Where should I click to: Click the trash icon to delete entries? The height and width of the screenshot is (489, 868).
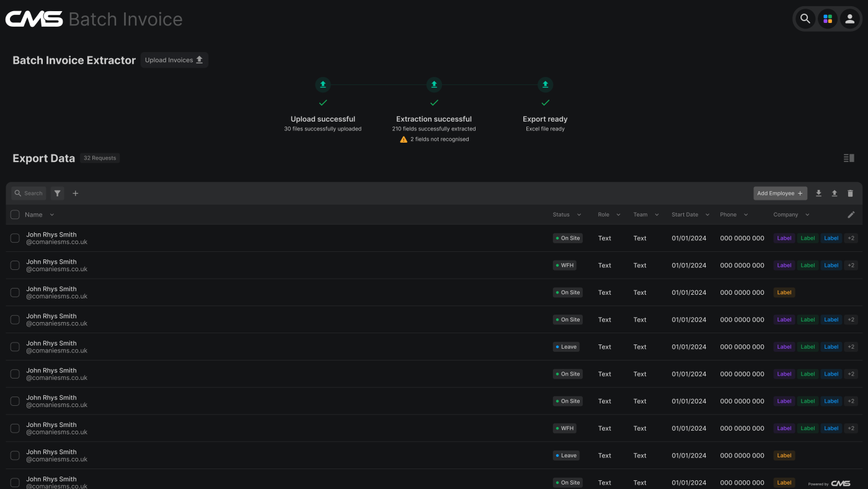[x=850, y=193]
